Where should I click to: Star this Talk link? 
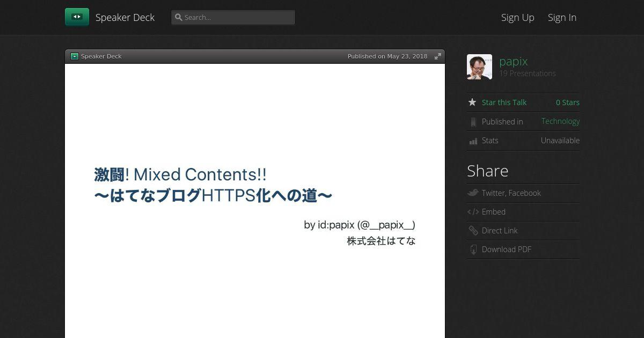pyautogui.click(x=504, y=102)
